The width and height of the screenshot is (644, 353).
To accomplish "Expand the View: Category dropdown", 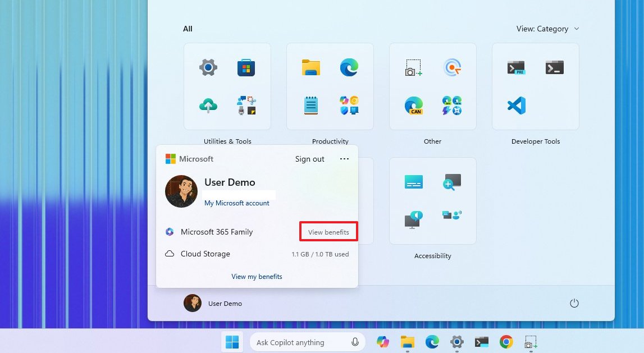I will click(547, 29).
